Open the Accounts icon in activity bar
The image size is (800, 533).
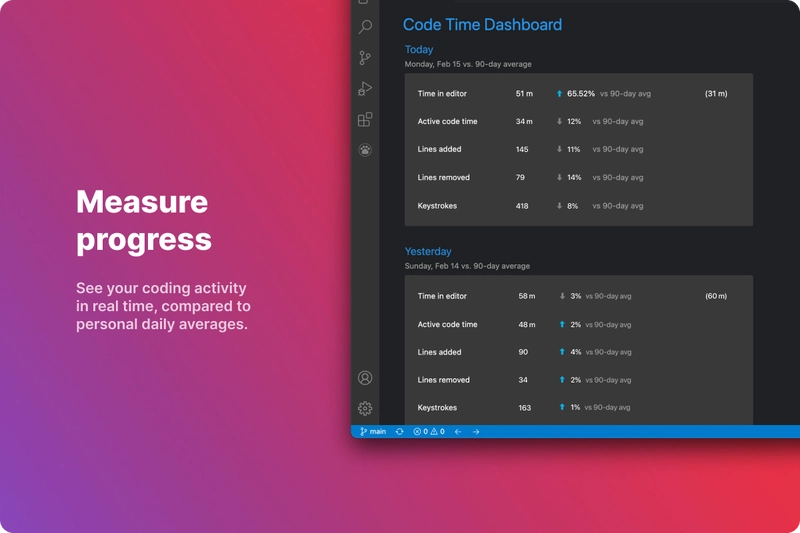pyautogui.click(x=365, y=378)
